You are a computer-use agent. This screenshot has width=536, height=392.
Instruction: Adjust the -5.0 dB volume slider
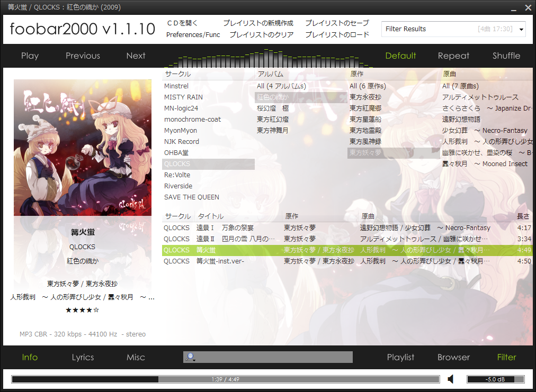(495, 379)
